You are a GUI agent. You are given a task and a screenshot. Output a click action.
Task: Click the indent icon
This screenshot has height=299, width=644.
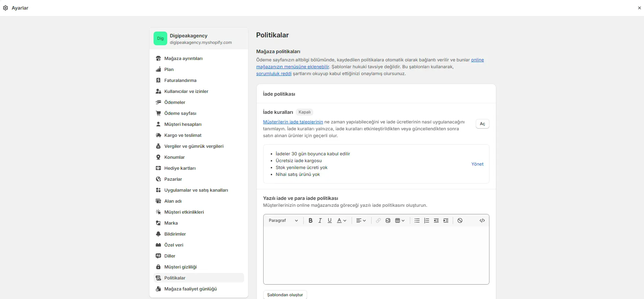(x=446, y=220)
